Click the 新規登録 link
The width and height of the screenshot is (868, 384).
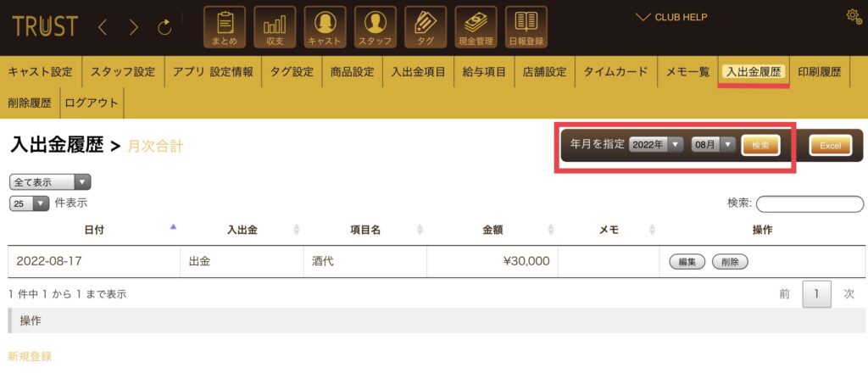coord(30,356)
